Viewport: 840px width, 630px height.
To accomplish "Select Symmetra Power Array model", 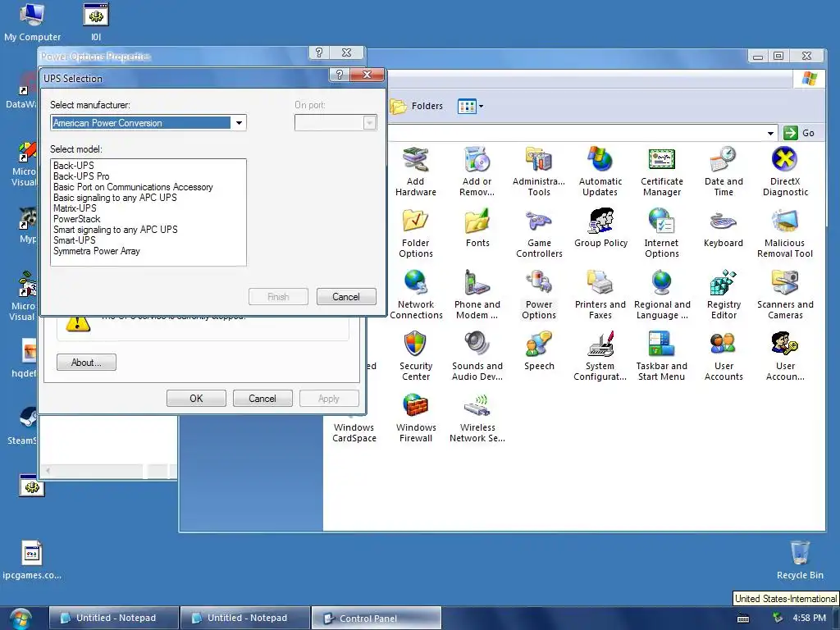I will pos(97,251).
